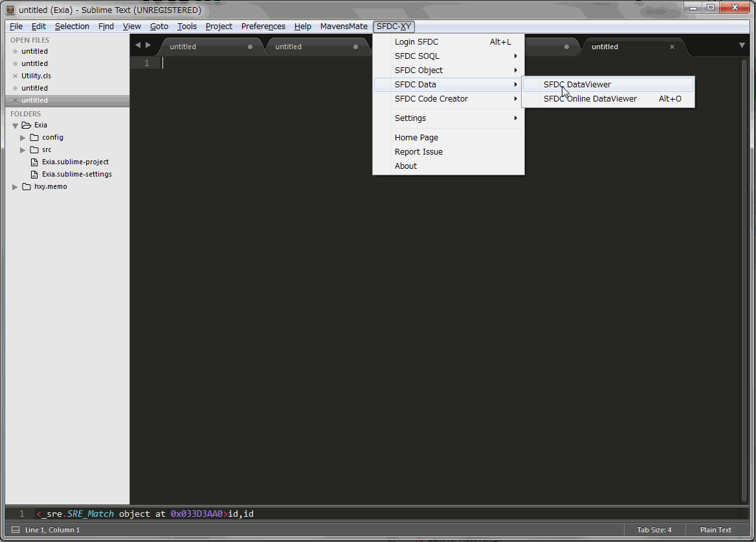Viewport: 756px width, 542px height.
Task: Open the Find menu
Action: click(x=106, y=27)
